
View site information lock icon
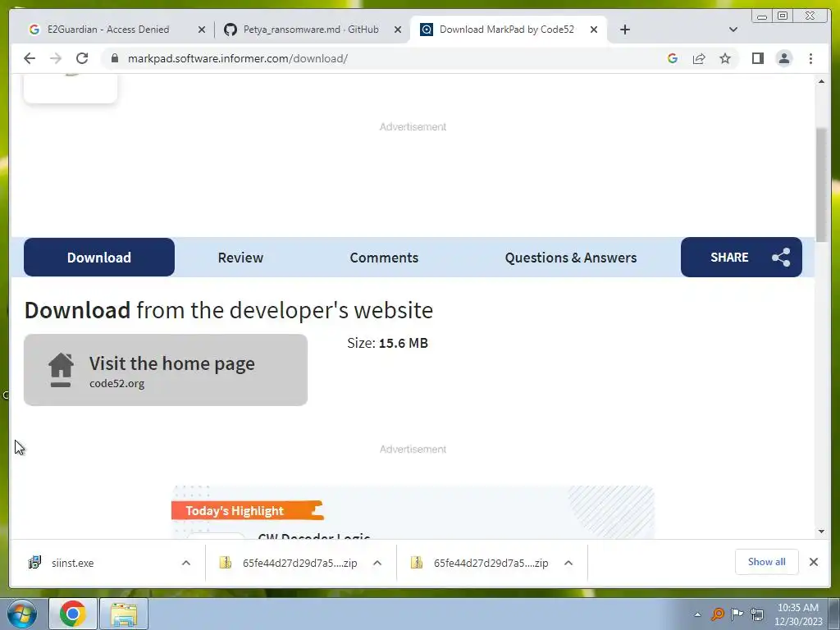114,58
